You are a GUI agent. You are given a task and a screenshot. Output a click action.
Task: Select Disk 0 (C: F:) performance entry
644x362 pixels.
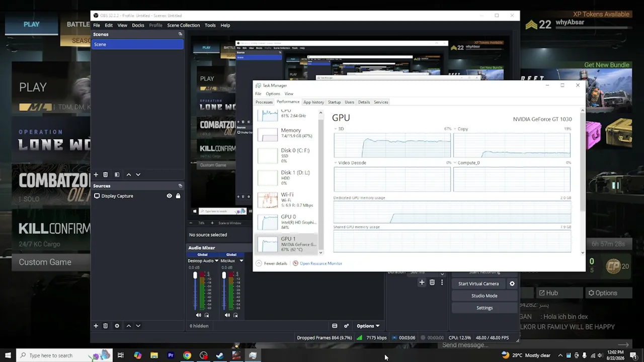tap(288, 155)
